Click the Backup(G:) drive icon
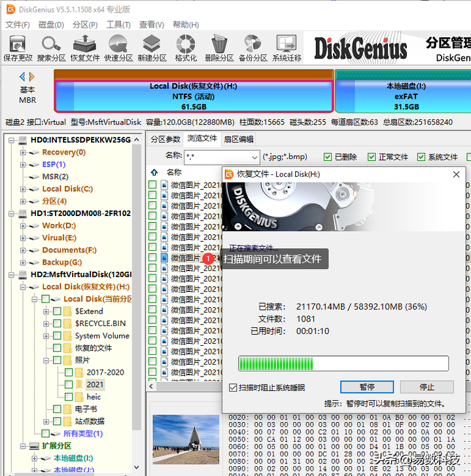 click(x=34, y=263)
